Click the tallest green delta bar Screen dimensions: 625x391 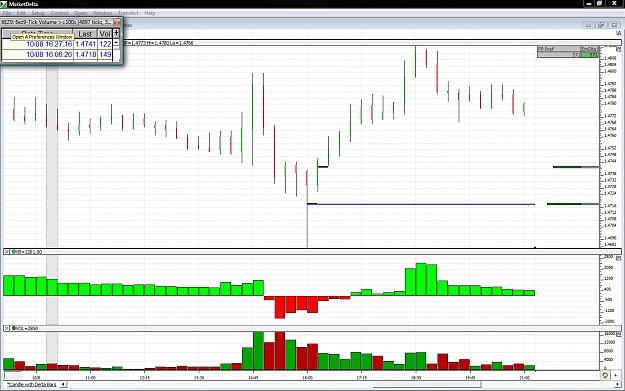(421, 279)
